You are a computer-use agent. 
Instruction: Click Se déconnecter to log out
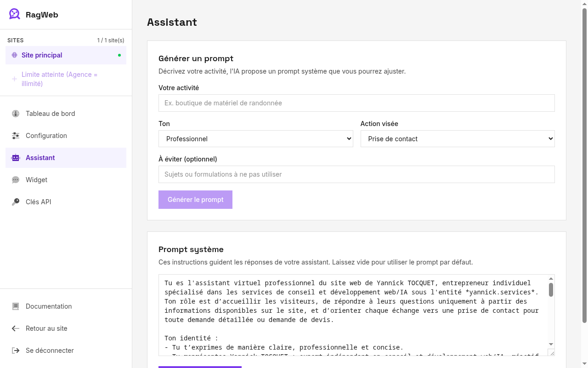(x=66, y=351)
